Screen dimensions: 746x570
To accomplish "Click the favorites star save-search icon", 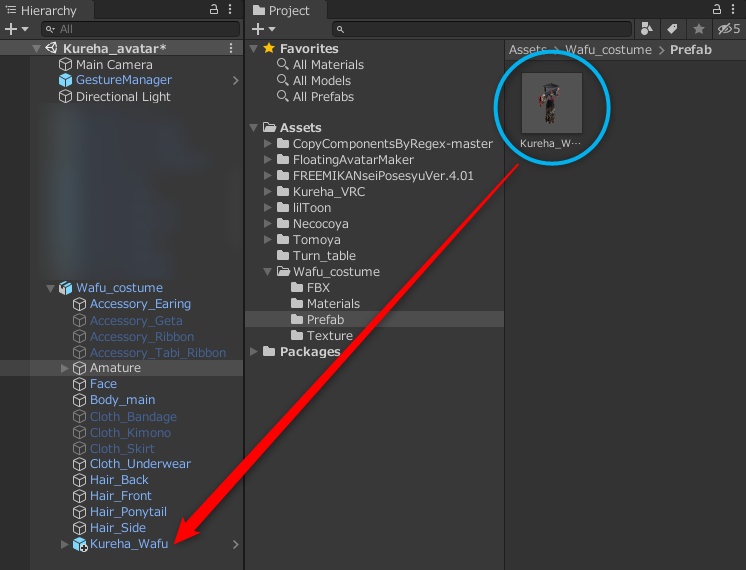I will click(698, 29).
